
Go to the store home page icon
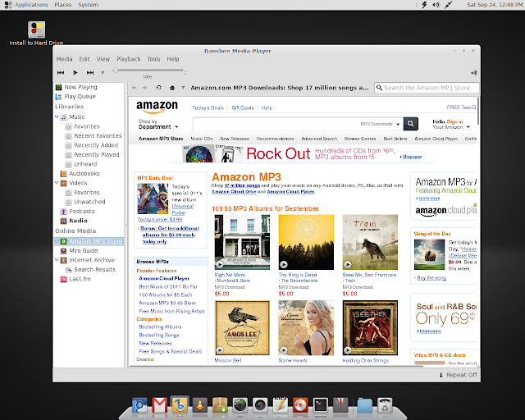click(x=172, y=88)
